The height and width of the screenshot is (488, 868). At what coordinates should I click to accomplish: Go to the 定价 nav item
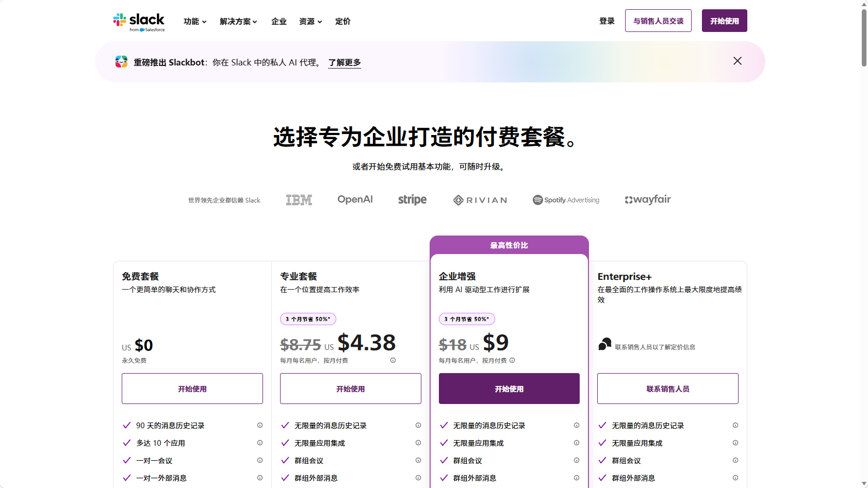342,22
